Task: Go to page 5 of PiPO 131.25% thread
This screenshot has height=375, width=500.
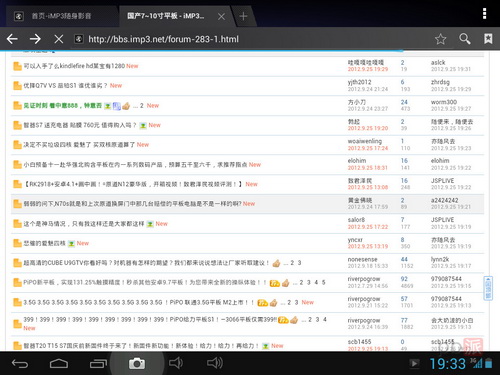Action: [x=323, y=282]
